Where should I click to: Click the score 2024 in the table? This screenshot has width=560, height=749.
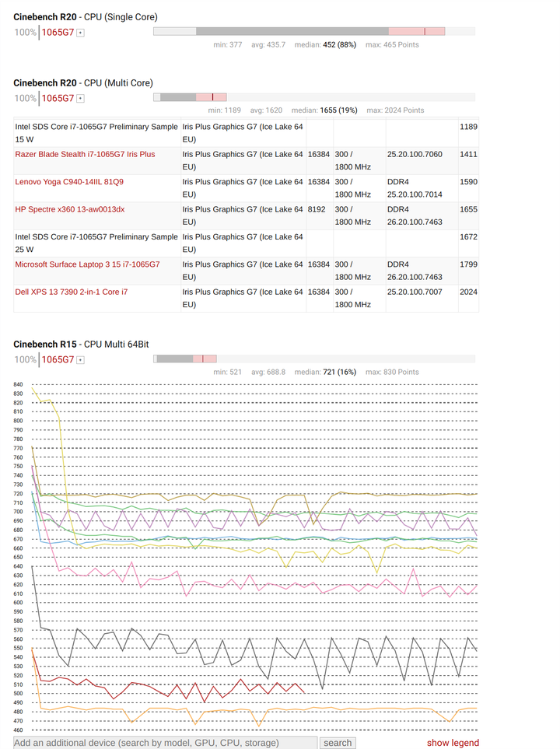(x=468, y=292)
